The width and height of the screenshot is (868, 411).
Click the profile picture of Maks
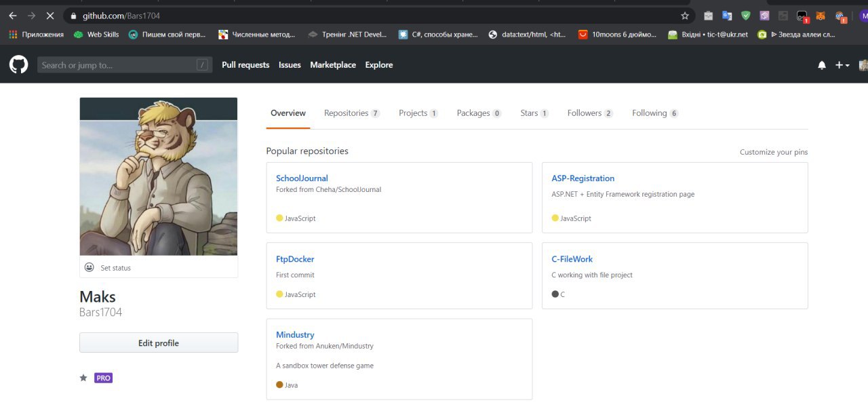[159, 176]
